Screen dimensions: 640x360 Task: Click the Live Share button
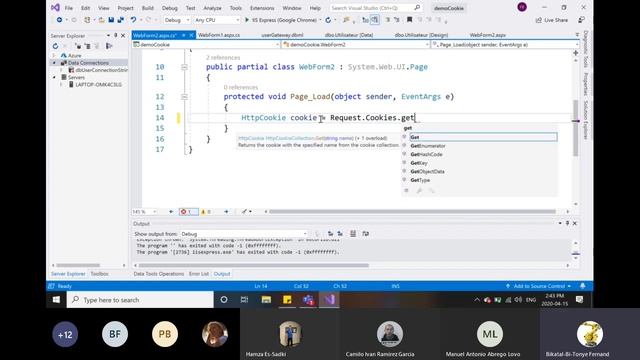[551, 20]
